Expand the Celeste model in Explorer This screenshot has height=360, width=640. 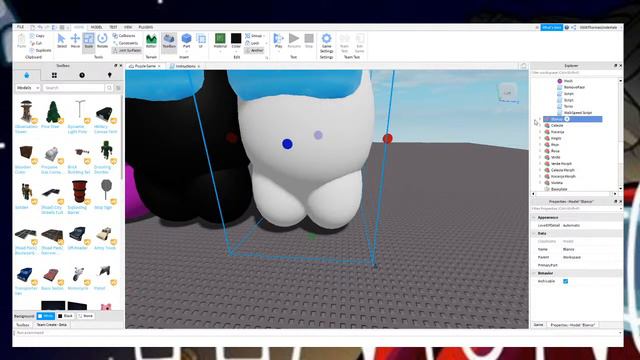(540, 126)
